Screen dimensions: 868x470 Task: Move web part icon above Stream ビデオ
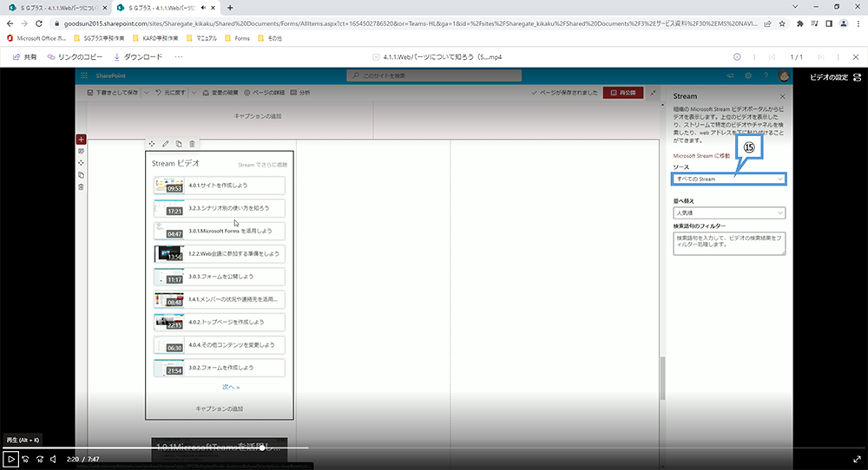click(x=152, y=144)
